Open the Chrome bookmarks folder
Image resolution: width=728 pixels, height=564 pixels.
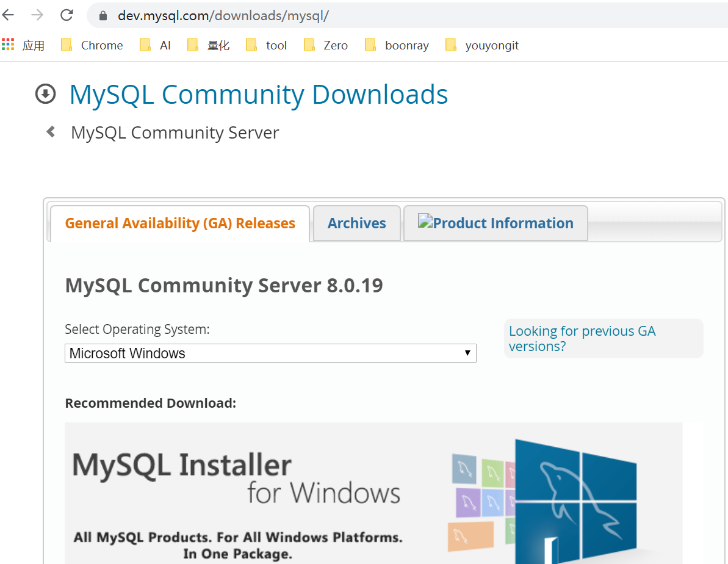(92, 45)
